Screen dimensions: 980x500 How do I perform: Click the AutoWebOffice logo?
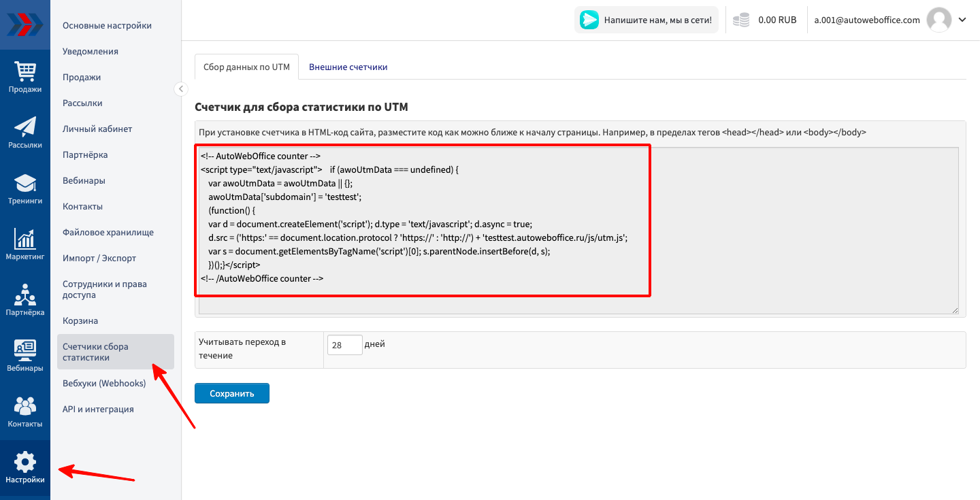25,24
